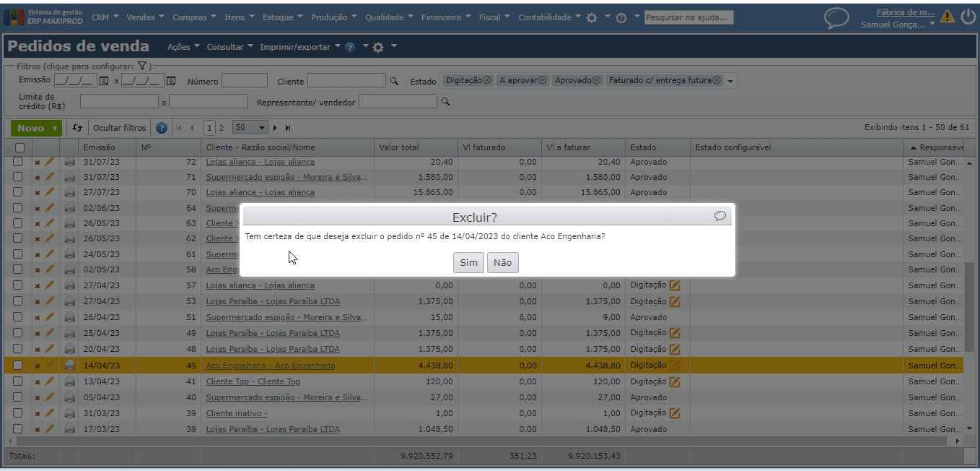Viewport: 980px width, 471px height.
Task: Confirm deletion with the Sim button
Action: pyautogui.click(x=469, y=262)
